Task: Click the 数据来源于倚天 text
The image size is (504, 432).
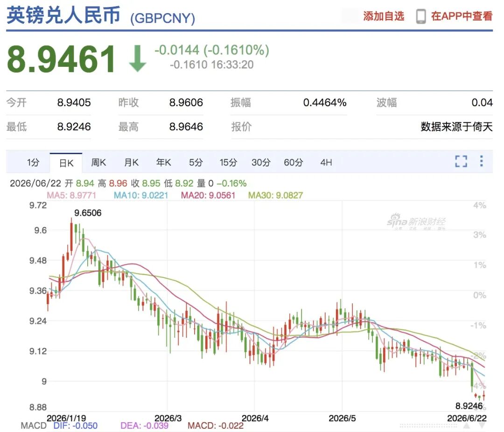Action: pos(456,127)
